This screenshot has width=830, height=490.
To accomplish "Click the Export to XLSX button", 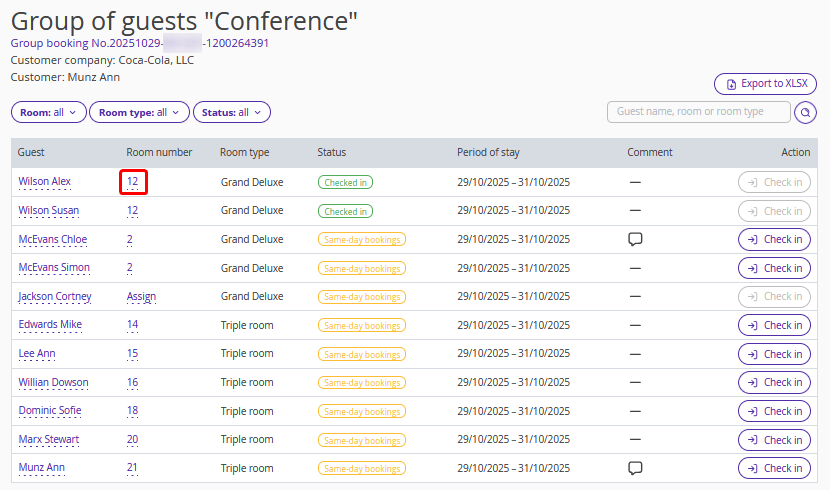I will pyautogui.click(x=765, y=84).
